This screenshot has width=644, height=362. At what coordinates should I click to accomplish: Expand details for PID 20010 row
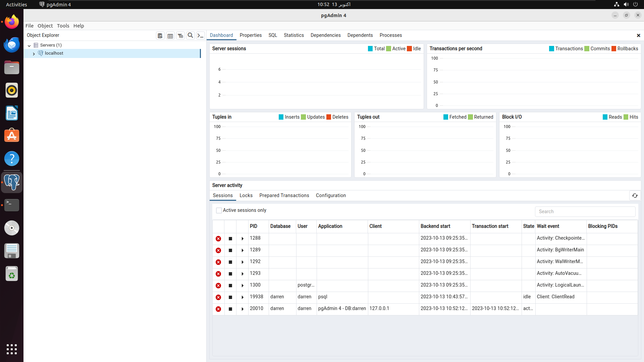click(x=243, y=309)
